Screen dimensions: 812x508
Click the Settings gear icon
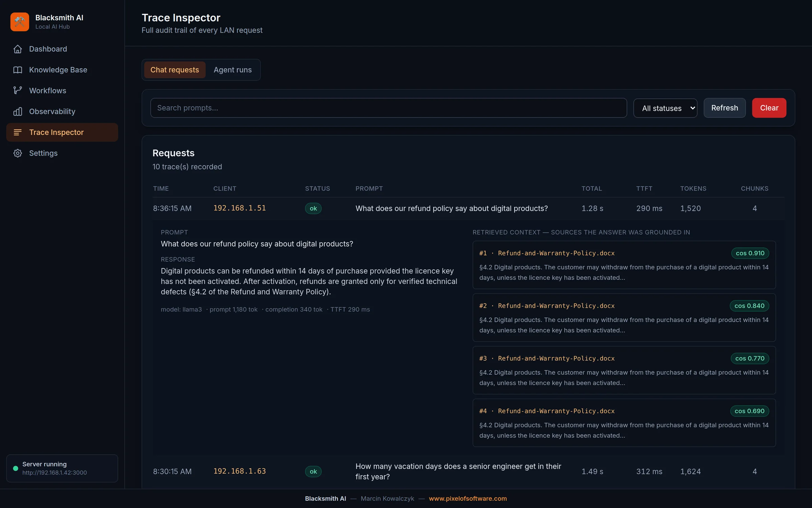coord(18,153)
